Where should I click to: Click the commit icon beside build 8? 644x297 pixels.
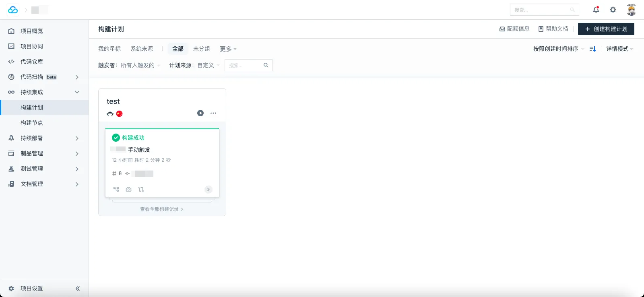(x=127, y=173)
